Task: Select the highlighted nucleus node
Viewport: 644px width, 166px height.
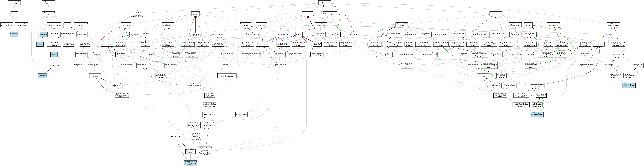Action: (54, 54)
